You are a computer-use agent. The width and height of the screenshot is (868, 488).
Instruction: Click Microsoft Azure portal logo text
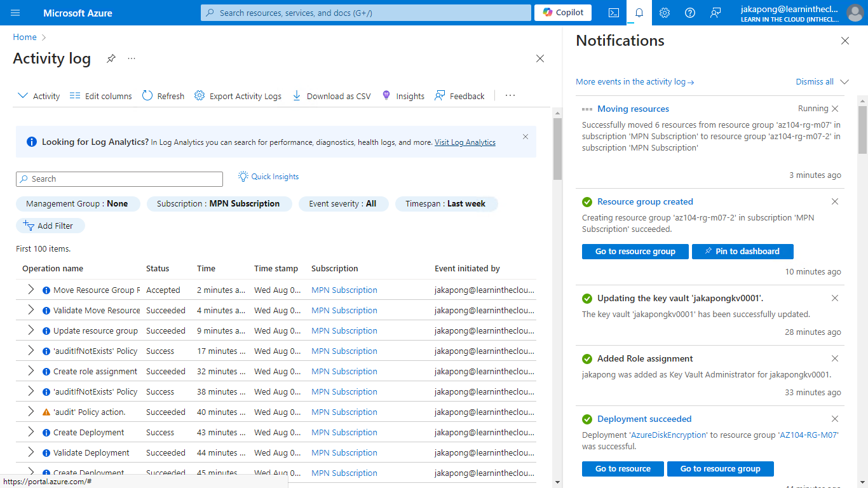click(78, 13)
